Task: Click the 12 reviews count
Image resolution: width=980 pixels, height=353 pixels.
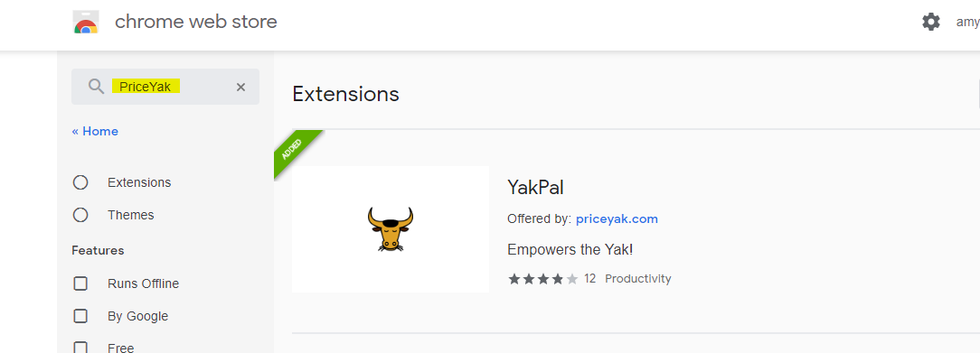Action: (590, 279)
